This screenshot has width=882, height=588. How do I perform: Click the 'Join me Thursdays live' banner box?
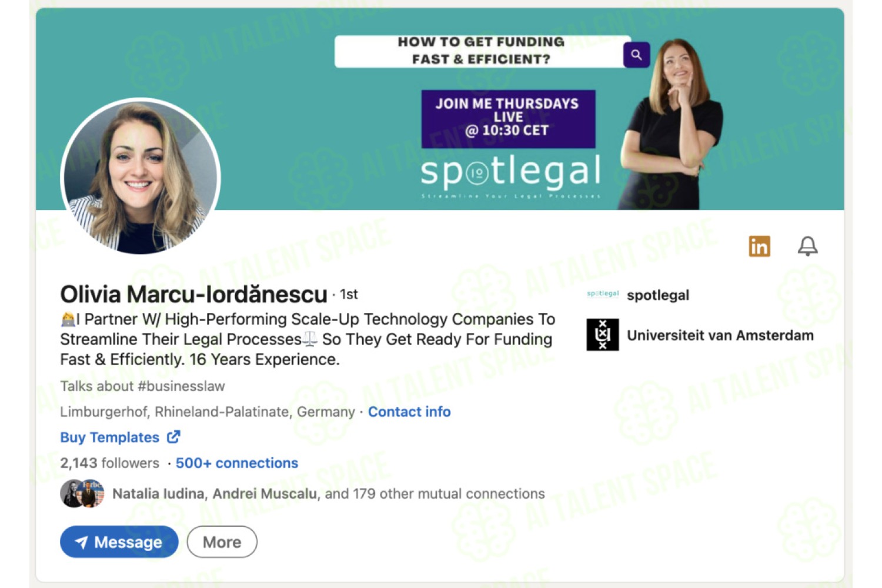[x=509, y=119]
